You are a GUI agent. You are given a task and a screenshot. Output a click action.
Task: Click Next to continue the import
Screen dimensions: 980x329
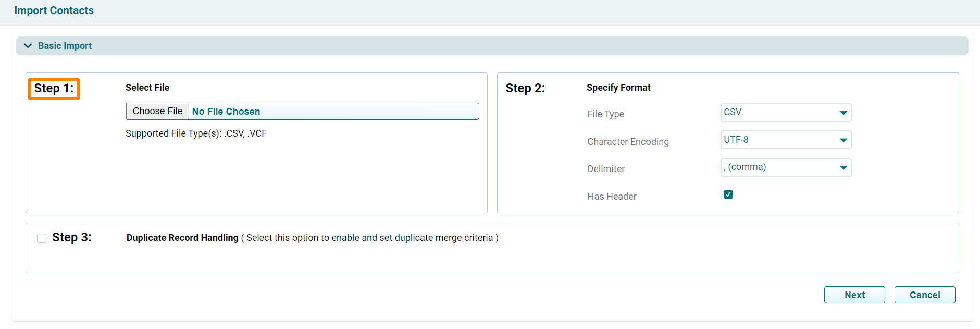pyautogui.click(x=854, y=295)
